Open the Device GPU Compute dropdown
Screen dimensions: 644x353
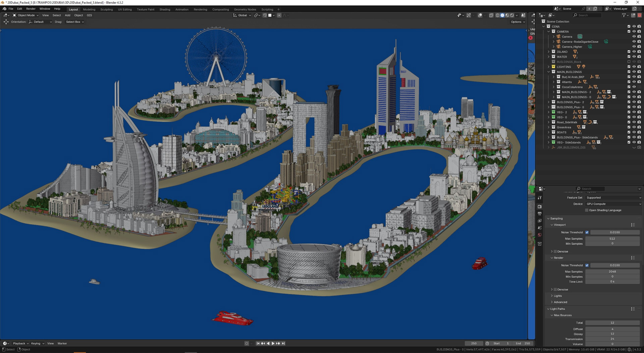click(613, 204)
